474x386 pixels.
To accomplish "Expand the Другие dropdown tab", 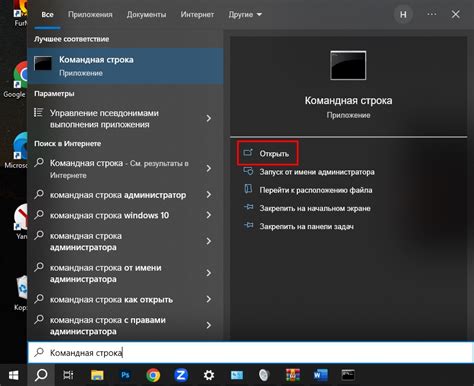I will click(245, 15).
